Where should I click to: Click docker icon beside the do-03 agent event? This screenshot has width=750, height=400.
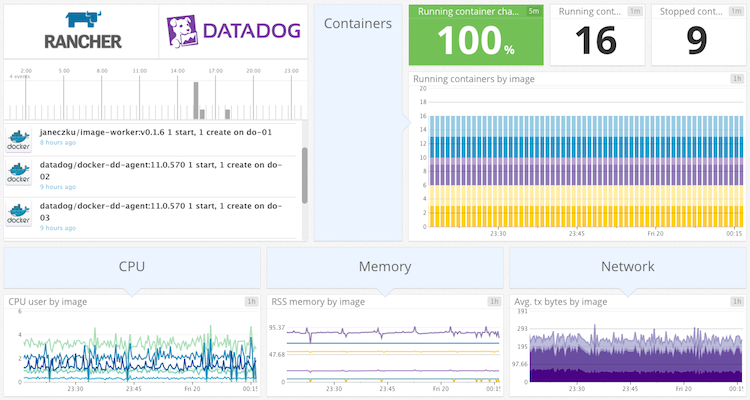[x=19, y=212]
